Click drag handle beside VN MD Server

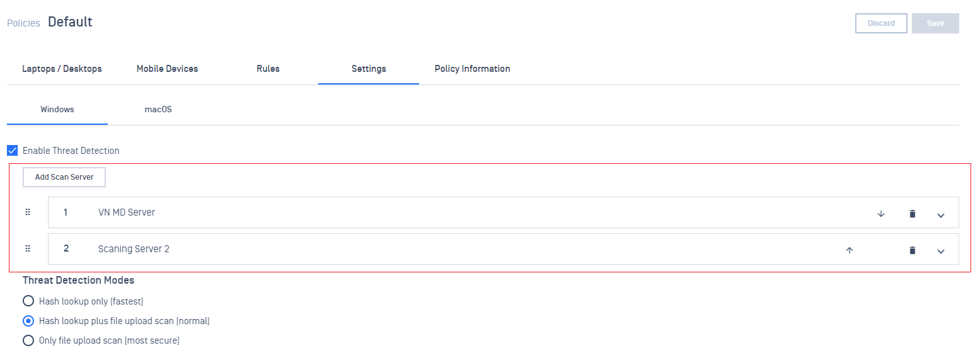pos(28,212)
